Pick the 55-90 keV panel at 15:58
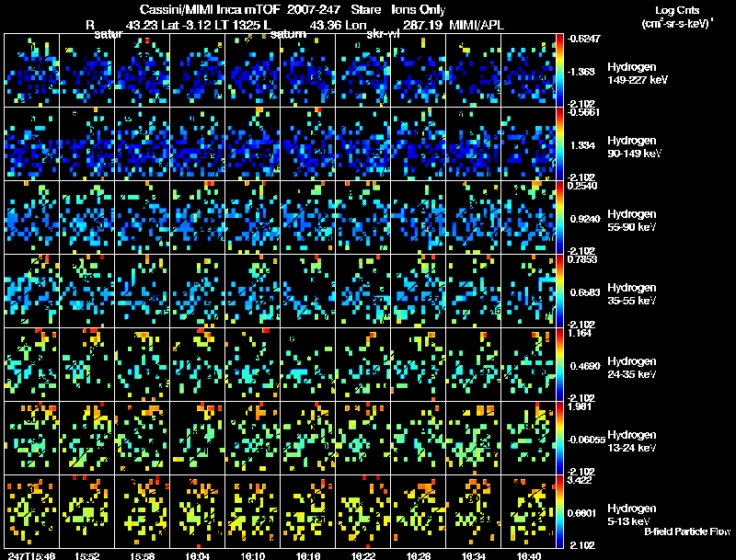Screen dimensions: 736x560 143,218
